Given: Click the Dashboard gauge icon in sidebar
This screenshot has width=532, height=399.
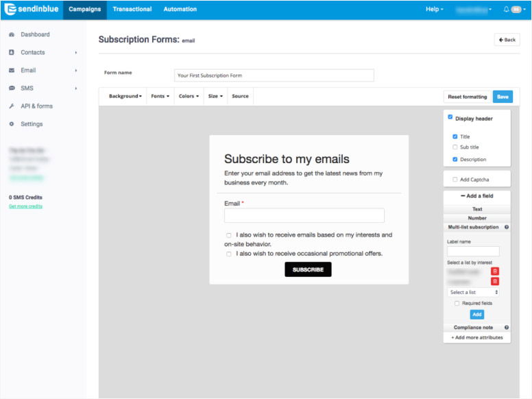Looking at the screenshot, I should [12, 34].
